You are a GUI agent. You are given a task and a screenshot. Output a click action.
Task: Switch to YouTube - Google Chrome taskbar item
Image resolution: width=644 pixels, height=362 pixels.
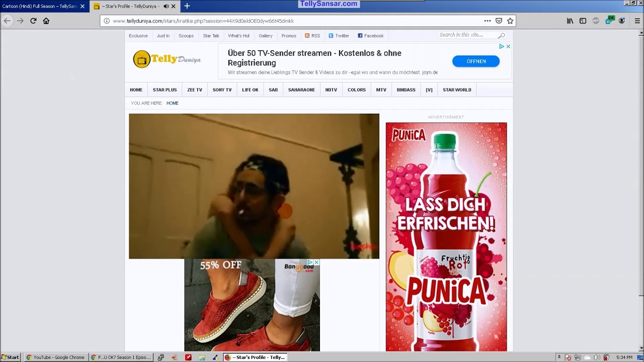(x=55, y=357)
